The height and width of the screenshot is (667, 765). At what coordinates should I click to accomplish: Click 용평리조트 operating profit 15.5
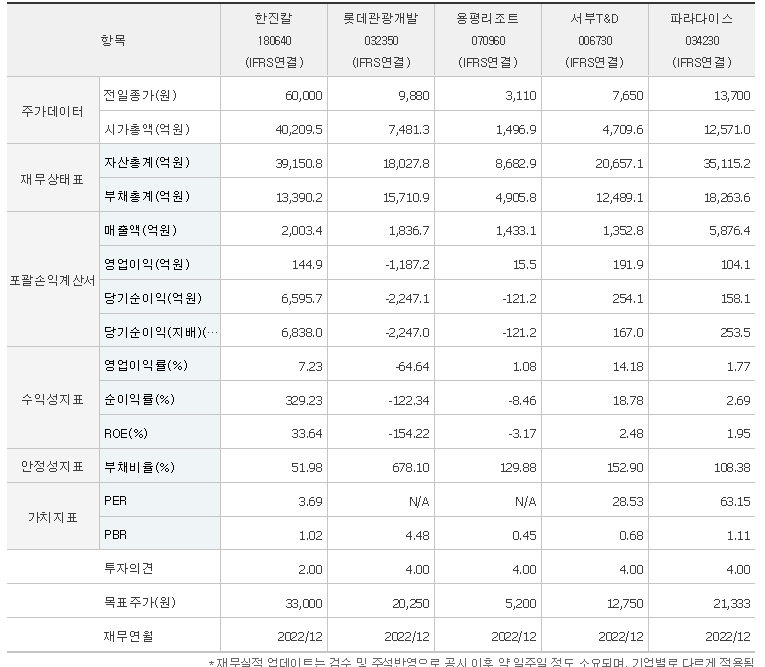tap(524, 265)
